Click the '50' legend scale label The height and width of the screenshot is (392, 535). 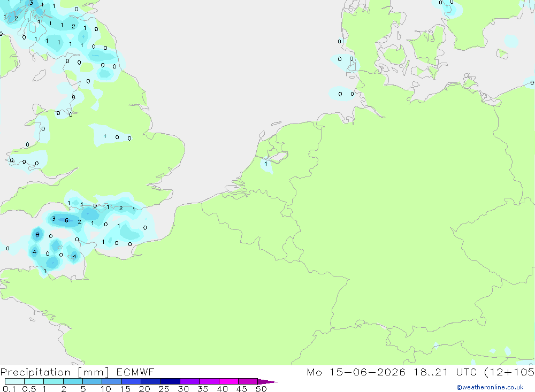tap(261, 389)
